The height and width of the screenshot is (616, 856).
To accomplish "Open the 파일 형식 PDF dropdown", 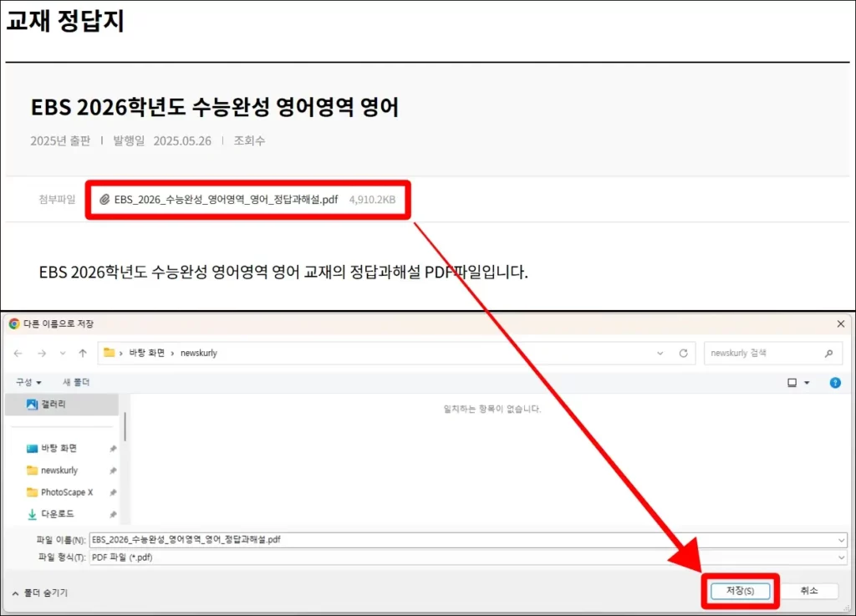I will [x=468, y=557].
